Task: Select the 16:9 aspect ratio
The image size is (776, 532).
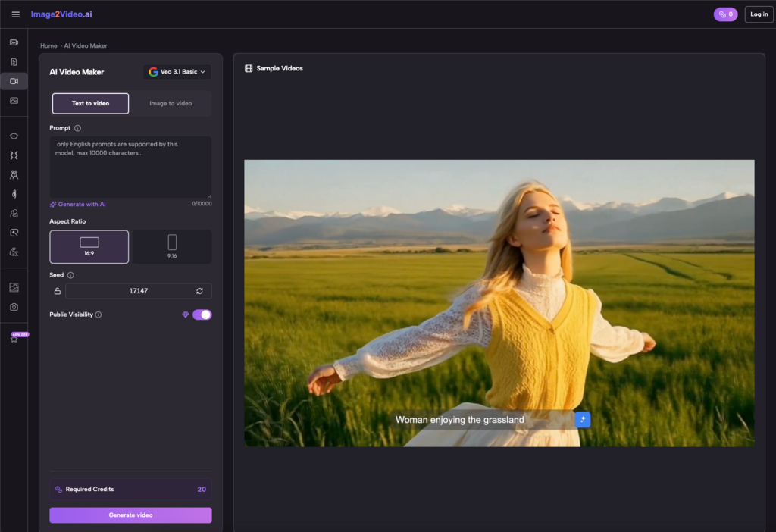Action: [x=89, y=247]
